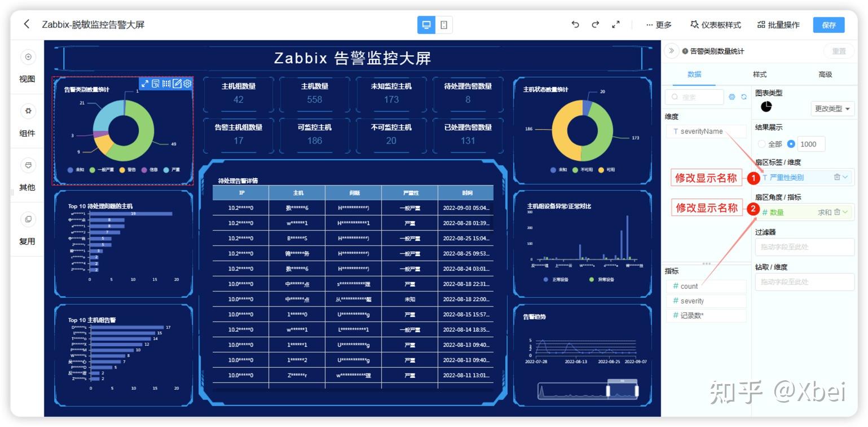
Task: Click the edit pencil icon on selected widget
Action: coord(178,83)
